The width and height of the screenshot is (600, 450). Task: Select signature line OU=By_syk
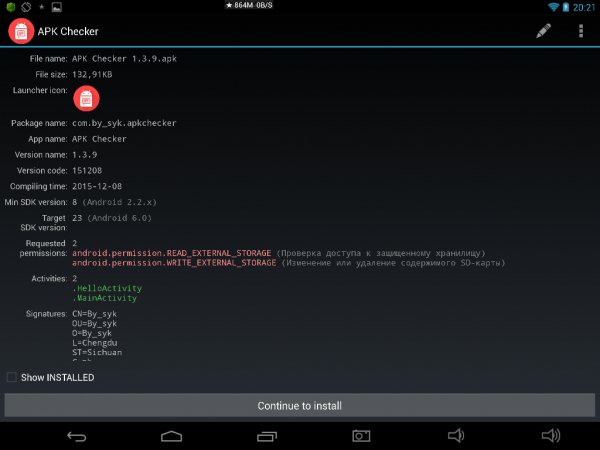click(x=95, y=323)
